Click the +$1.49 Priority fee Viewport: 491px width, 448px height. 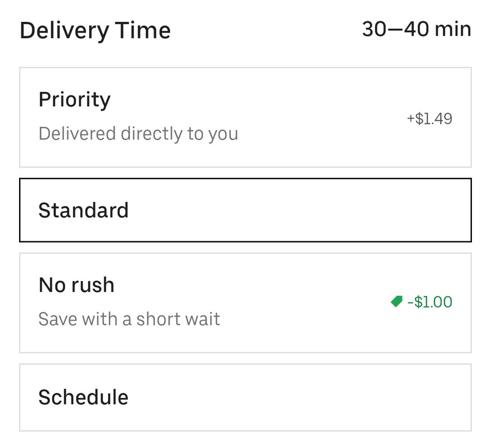coord(429,118)
